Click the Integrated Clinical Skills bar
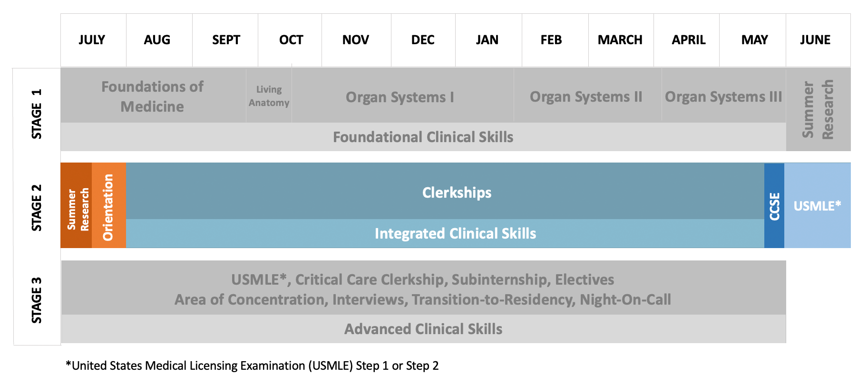868x384 pixels. pyautogui.click(x=455, y=233)
